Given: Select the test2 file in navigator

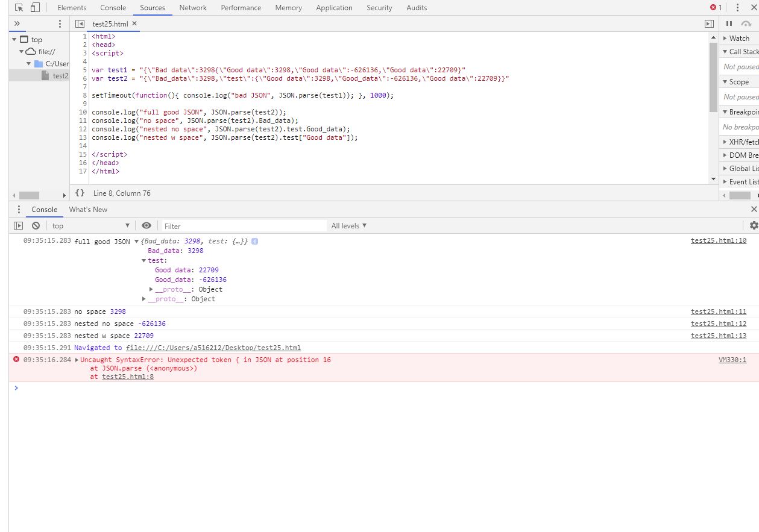Looking at the screenshot, I should [55, 75].
